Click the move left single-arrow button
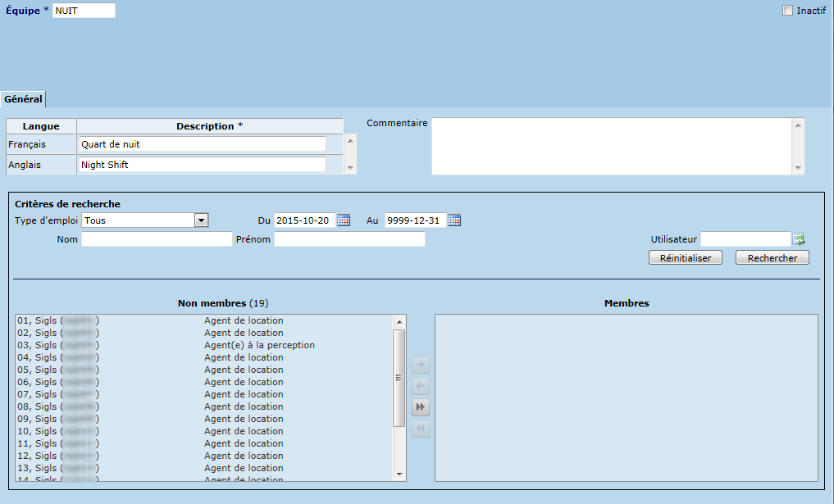 (421, 386)
